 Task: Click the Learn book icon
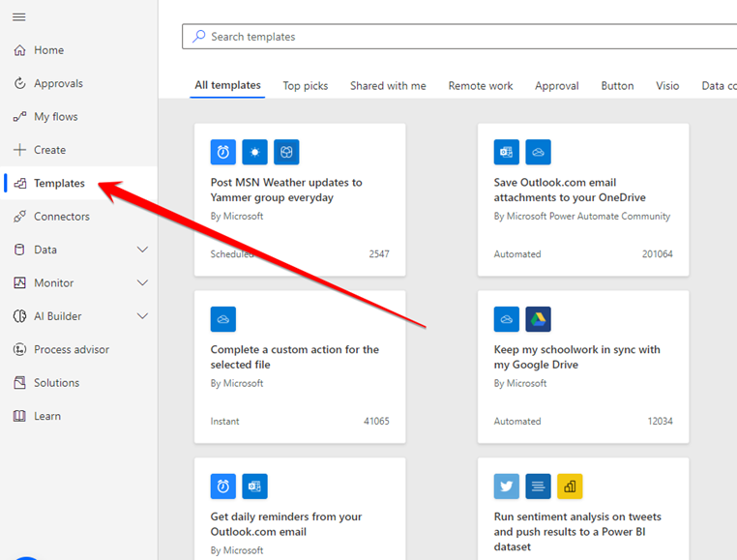click(x=19, y=416)
